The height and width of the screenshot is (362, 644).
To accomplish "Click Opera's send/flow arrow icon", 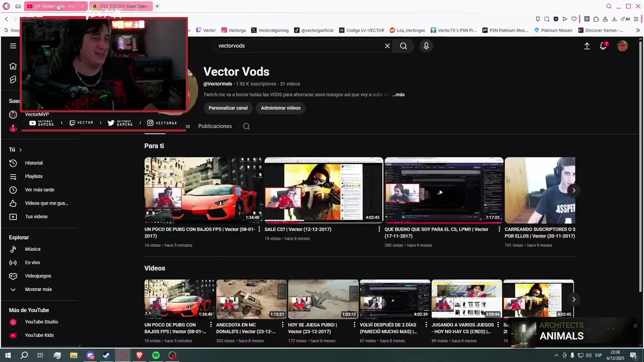I will pos(565,19).
